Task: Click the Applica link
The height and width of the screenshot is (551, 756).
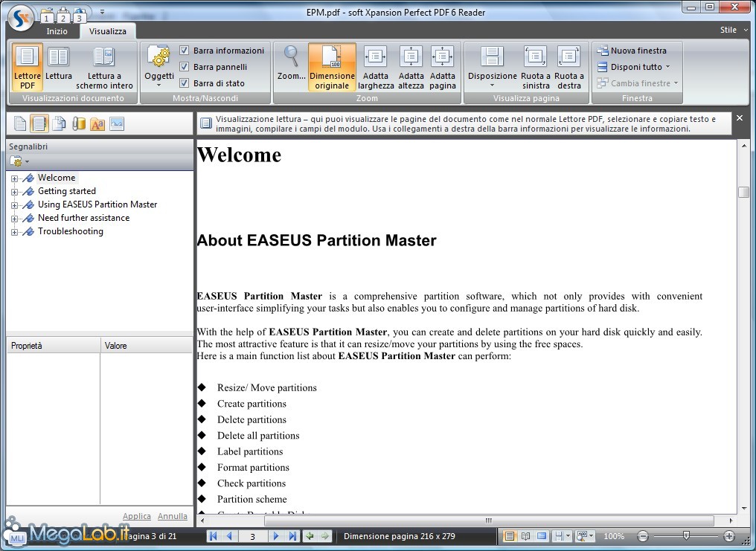Action: 136,516
